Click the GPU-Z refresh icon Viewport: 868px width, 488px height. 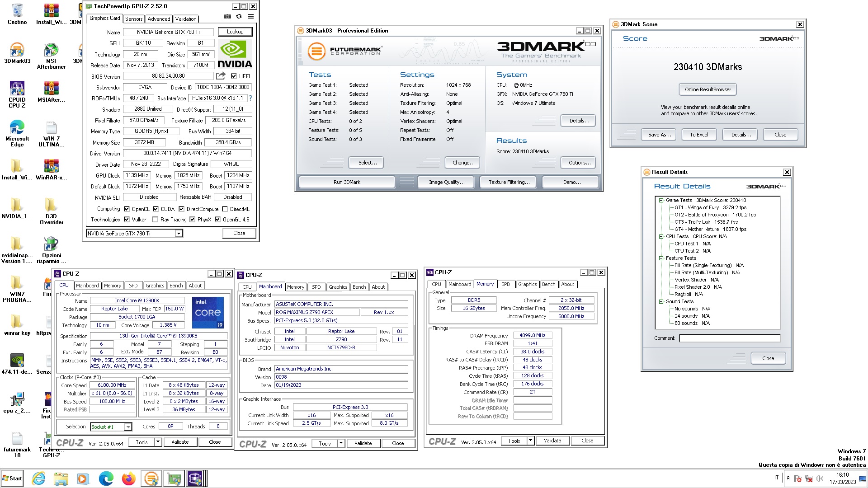point(239,17)
